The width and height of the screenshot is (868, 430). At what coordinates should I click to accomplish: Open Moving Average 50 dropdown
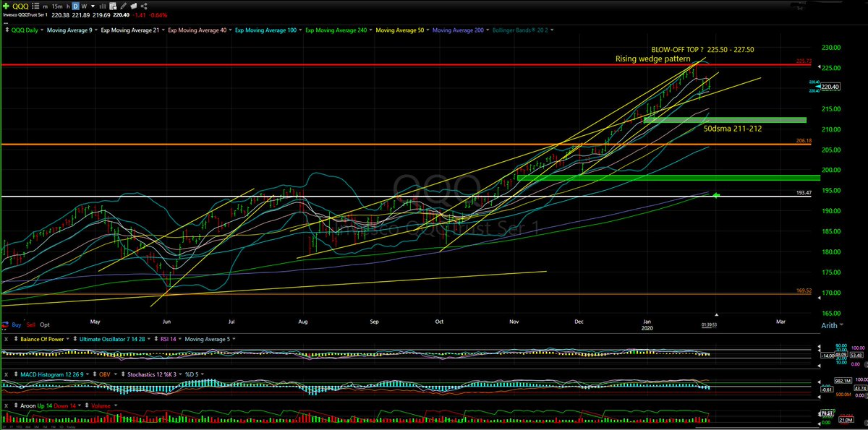click(x=427, y=30)
